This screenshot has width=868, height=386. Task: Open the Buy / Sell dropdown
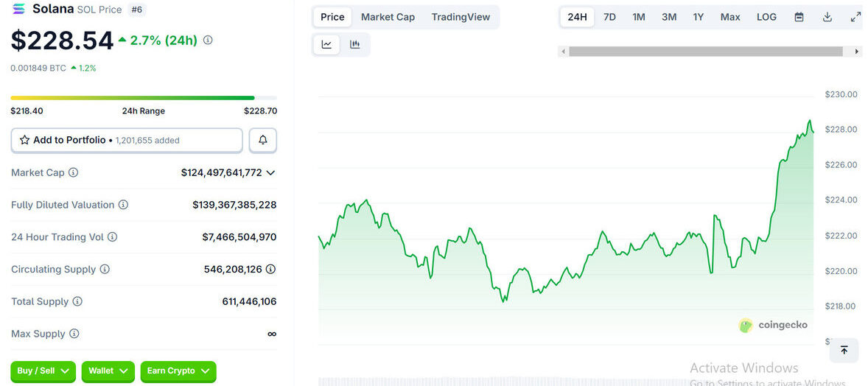[43, 371]
